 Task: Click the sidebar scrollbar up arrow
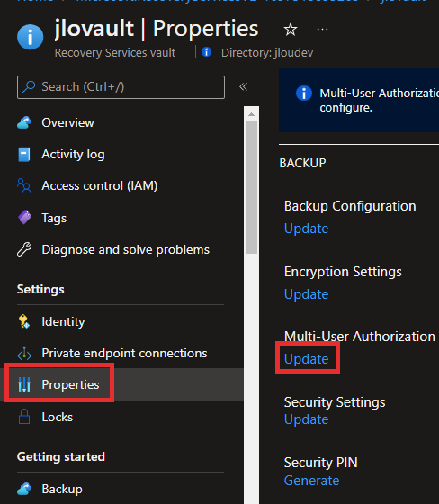pos(251,114)
